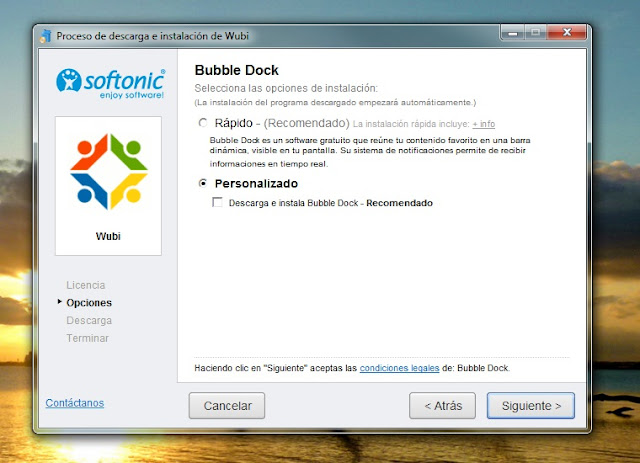Screen dimensions: 640x463
Task: Click the Opciones step in the sidebar
Action: 89,303
